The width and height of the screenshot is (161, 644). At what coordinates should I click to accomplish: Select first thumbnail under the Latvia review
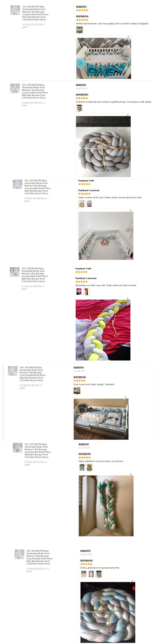pyautogui.click(x=79, y=291)
